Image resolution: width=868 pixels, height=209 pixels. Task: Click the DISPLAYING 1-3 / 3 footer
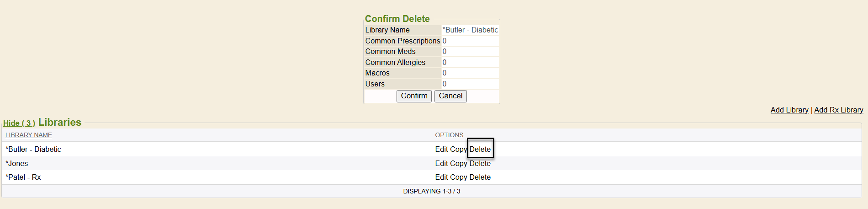coord(431,191)
